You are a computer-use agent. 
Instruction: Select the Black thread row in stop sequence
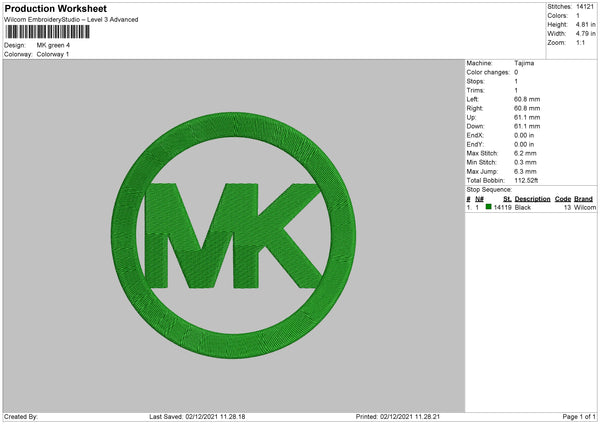click(523, 207)
